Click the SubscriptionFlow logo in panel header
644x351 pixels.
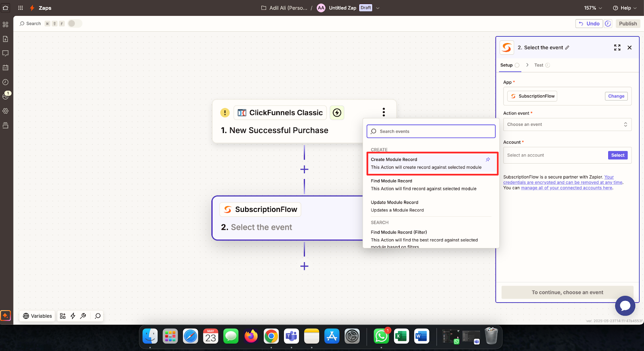pos(507,47)
